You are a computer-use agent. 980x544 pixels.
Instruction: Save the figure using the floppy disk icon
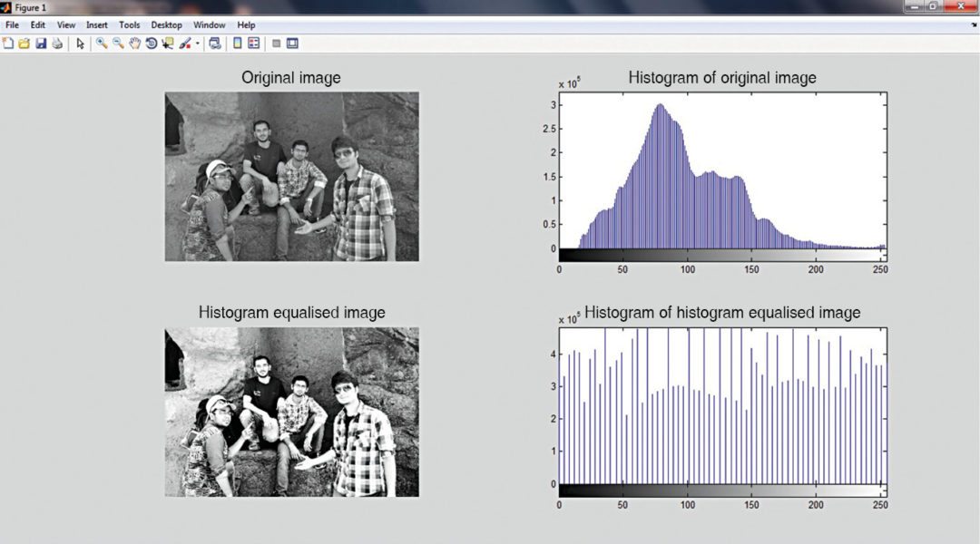pyautogui.click(x=41, y=43)
